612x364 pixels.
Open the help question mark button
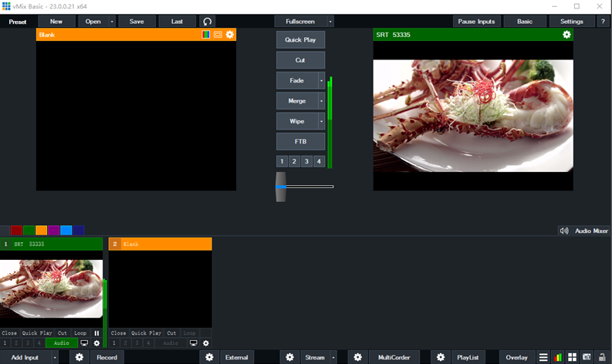603,22
